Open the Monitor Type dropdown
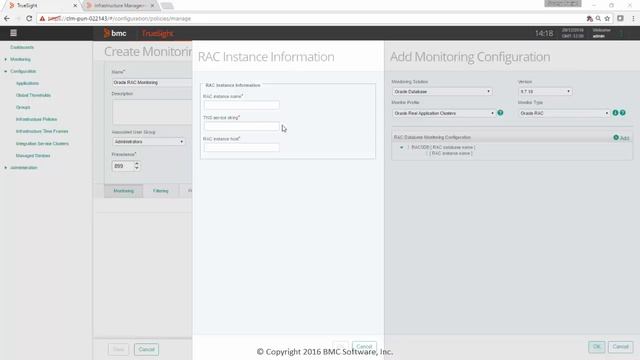This screenshot has width=640, height=360. pyautogui.click(x=564, y=113)
